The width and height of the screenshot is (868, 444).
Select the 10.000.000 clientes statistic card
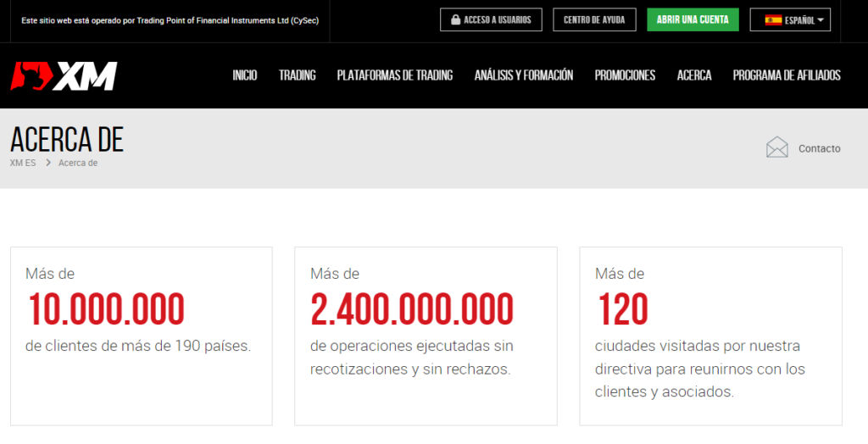point(141,336)
